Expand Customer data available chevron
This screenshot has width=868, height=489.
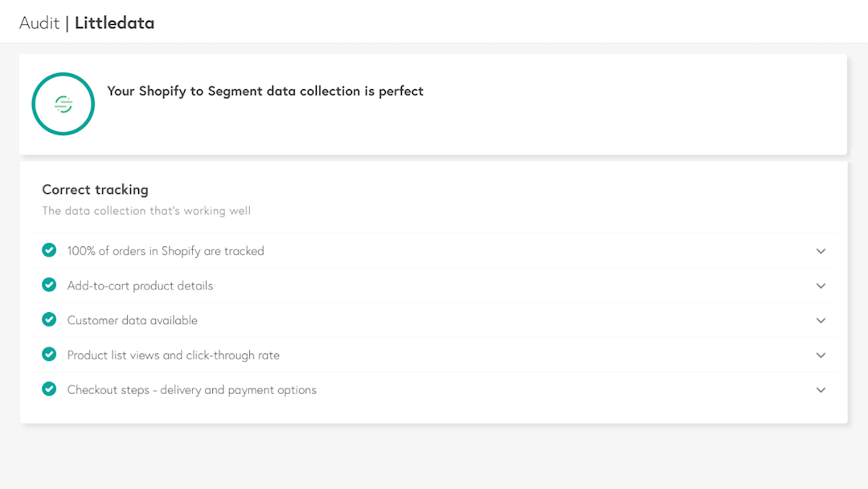pyautogui.click(x=821, y=320)
